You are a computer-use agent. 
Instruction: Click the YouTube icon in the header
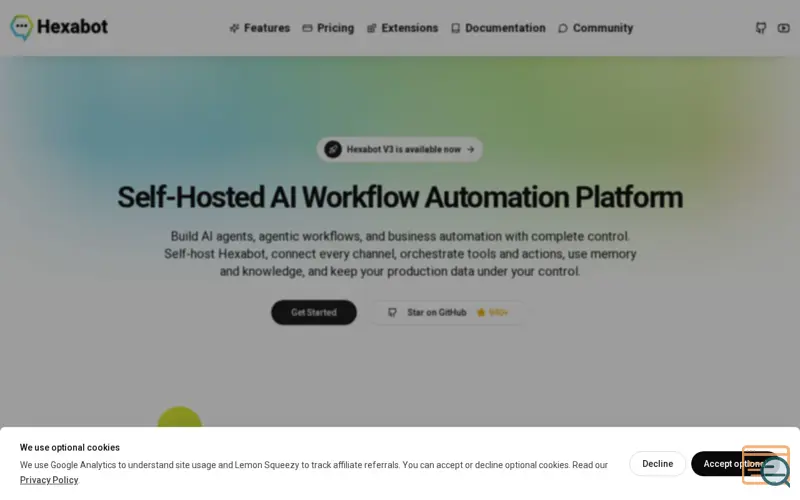coord(784,28)
